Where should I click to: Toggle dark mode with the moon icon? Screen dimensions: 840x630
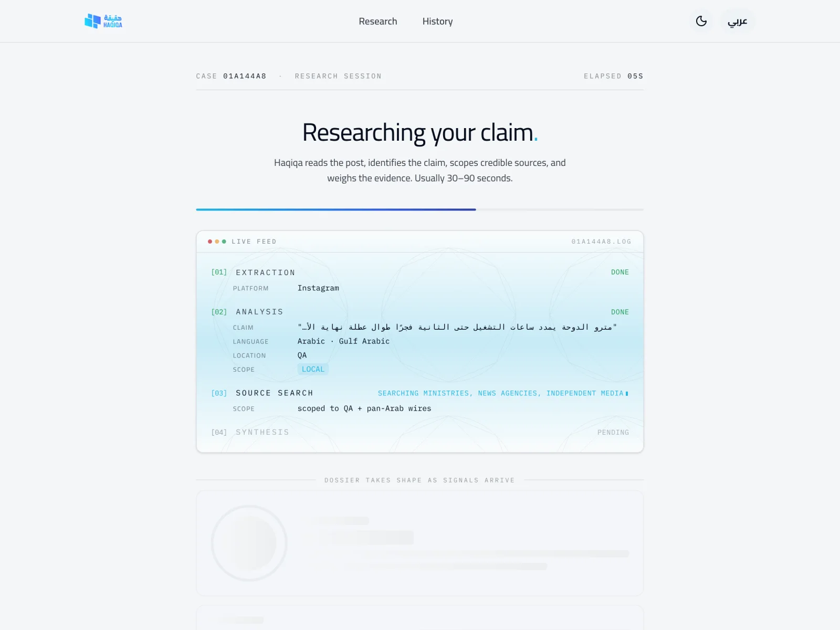point(701,21)
